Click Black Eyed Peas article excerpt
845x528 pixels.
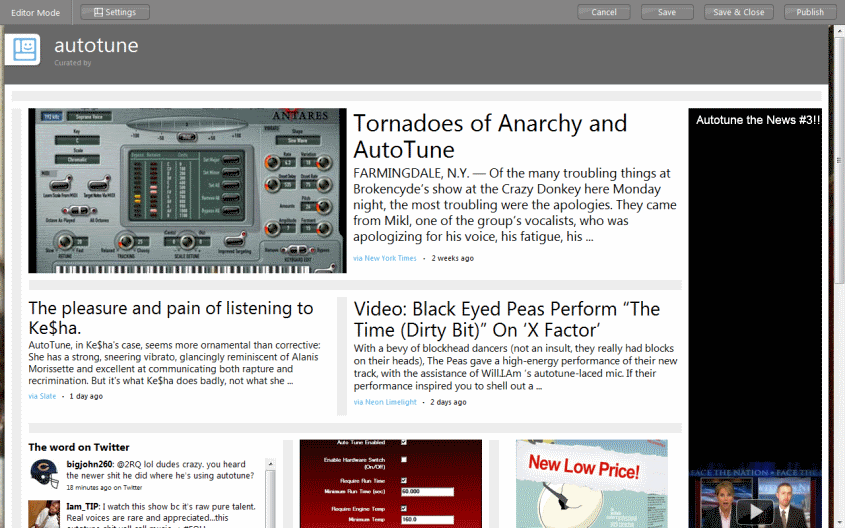point(516,367)
